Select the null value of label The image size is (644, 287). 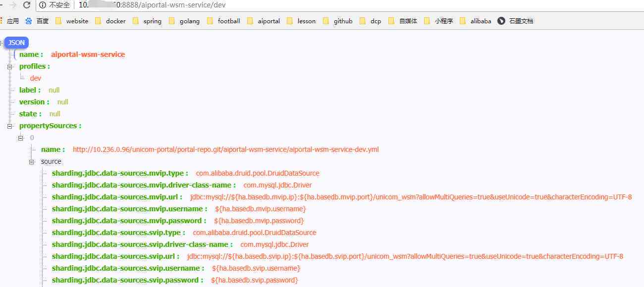pyautogui.click(x=54, y=90)
